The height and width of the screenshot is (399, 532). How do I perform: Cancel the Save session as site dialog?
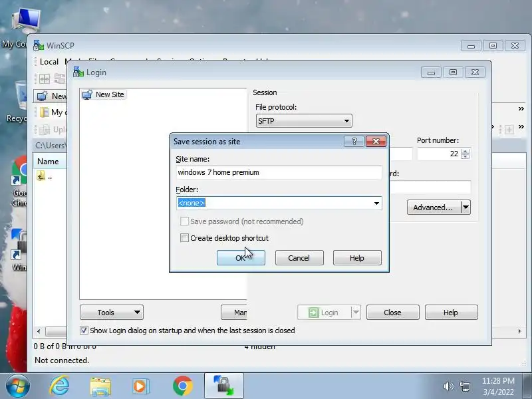(x=299, y=258)
